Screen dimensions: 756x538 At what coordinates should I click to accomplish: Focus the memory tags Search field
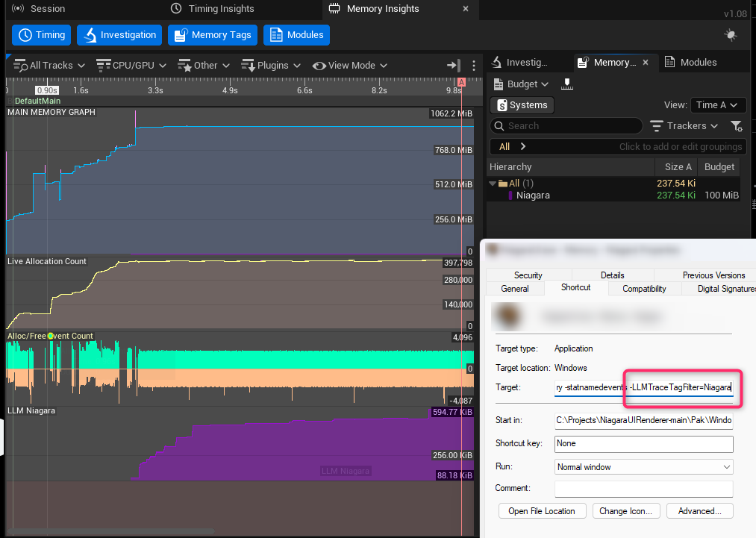(566, 126)
